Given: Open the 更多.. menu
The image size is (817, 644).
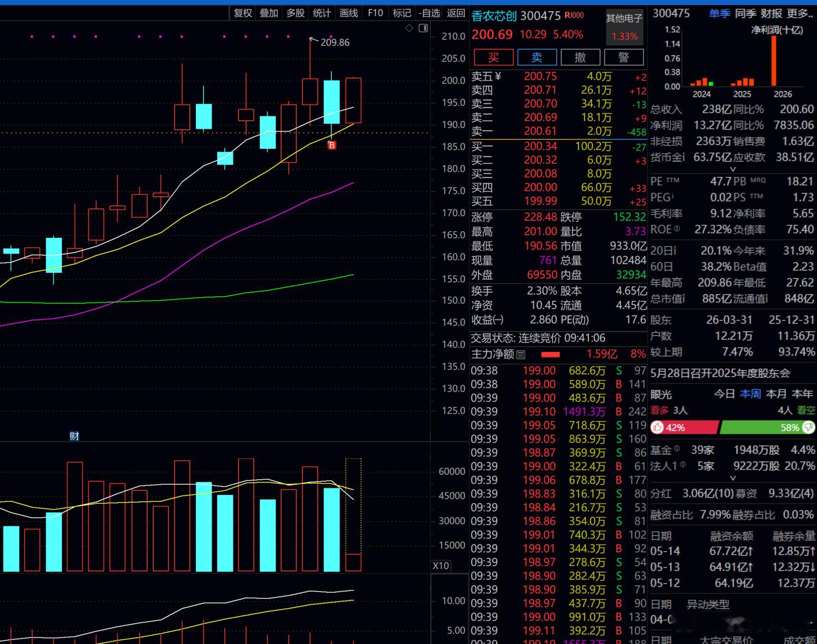Looking at the screenshot, I should [x=800, y=14].
